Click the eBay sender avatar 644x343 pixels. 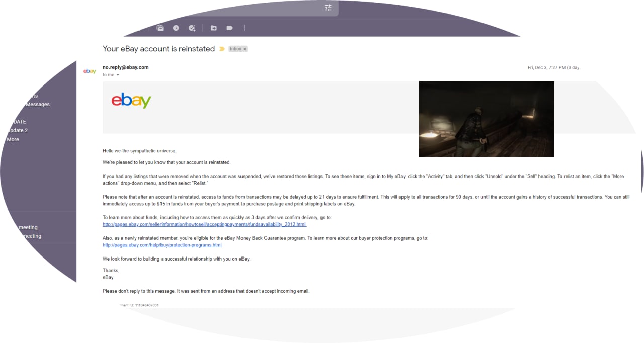click(90, 71)
